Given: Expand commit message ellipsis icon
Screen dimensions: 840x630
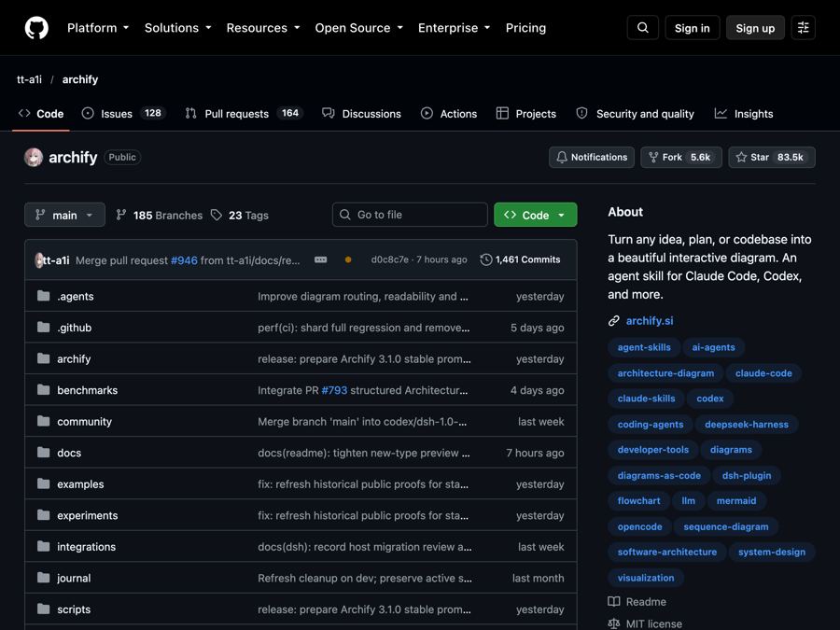Looking at the screenshot, I should pos(320,259).
